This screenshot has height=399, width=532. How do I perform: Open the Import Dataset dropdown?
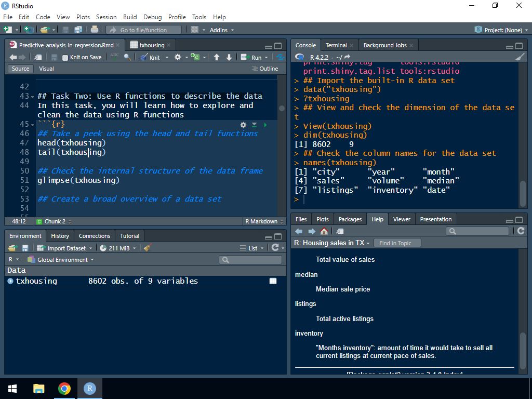66,248
